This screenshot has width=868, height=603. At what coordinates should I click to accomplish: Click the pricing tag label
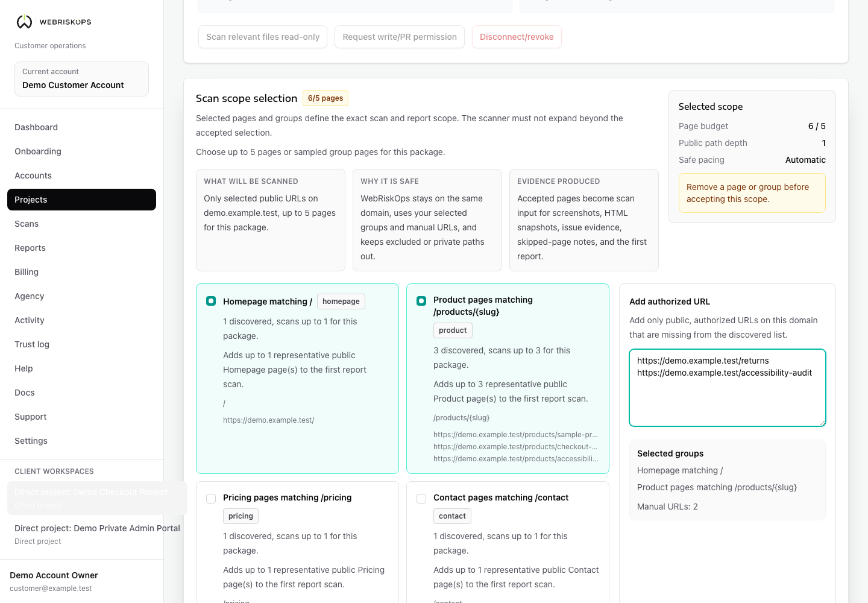pos(241,516)
